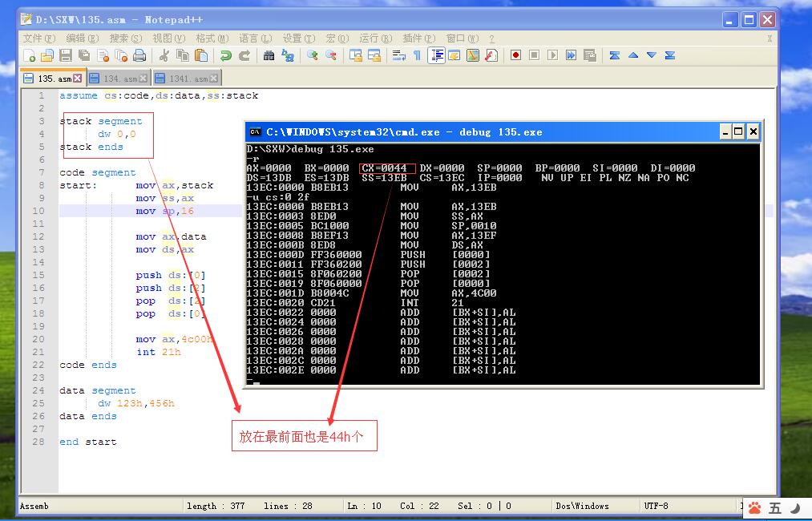Close the 1341.asm tab
The width and height of the screenshot is (812, 521).
point(213,79)
